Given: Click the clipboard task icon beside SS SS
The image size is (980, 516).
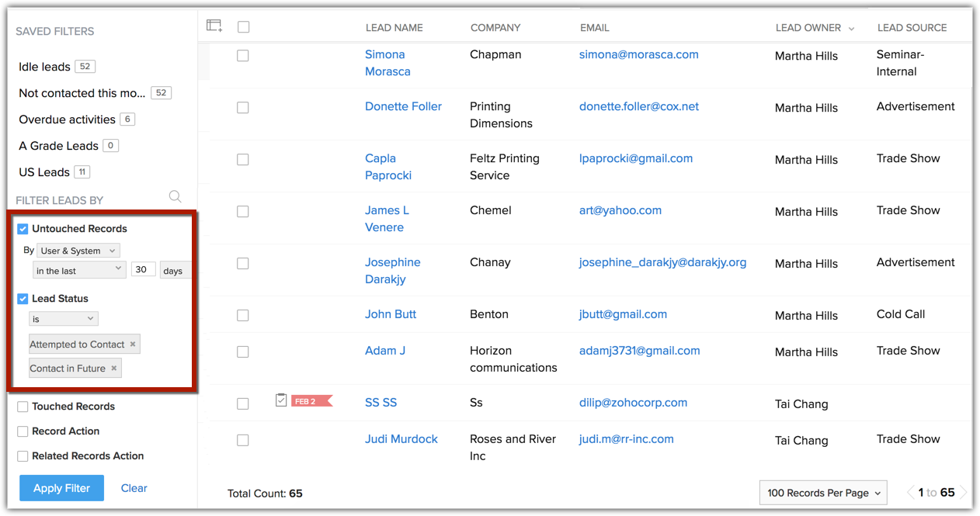Looking at the screenshot, I should pyautogui.click(x=280, y=400).
